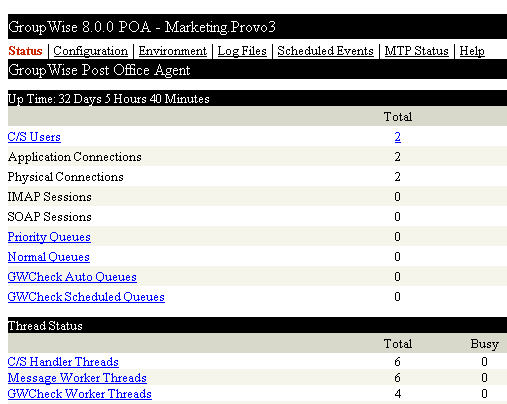The height and width of the screenshot is (404, 507).
Task: Click the Normal Queues value 0
Action: point(397,257)
